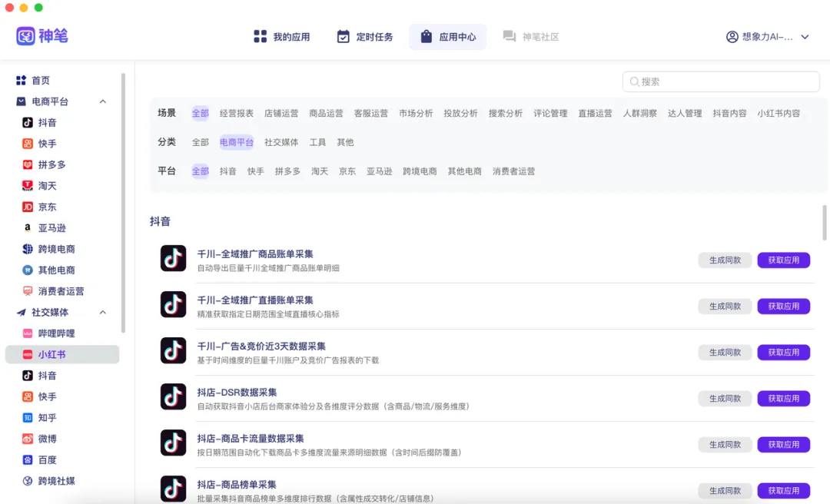Click the 抖音 icon under 电商平台
The width and height of the screenshot is (830, 504).
pos(28,123)
